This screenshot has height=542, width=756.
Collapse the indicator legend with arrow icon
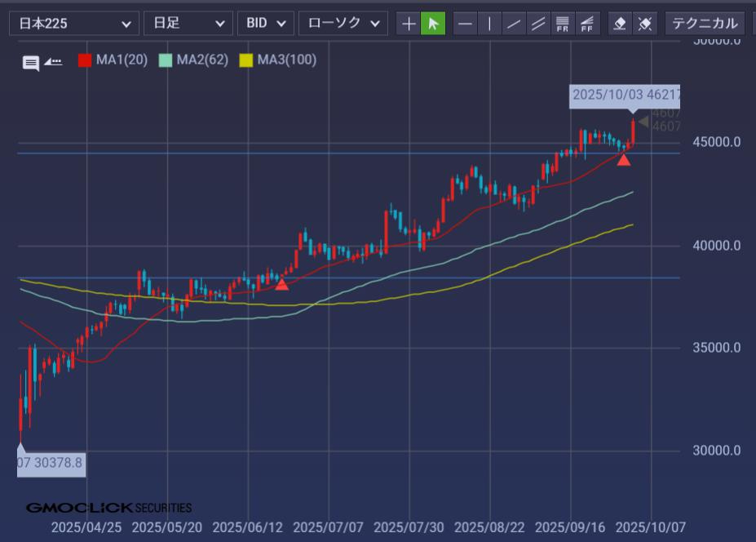click(53, 61)
